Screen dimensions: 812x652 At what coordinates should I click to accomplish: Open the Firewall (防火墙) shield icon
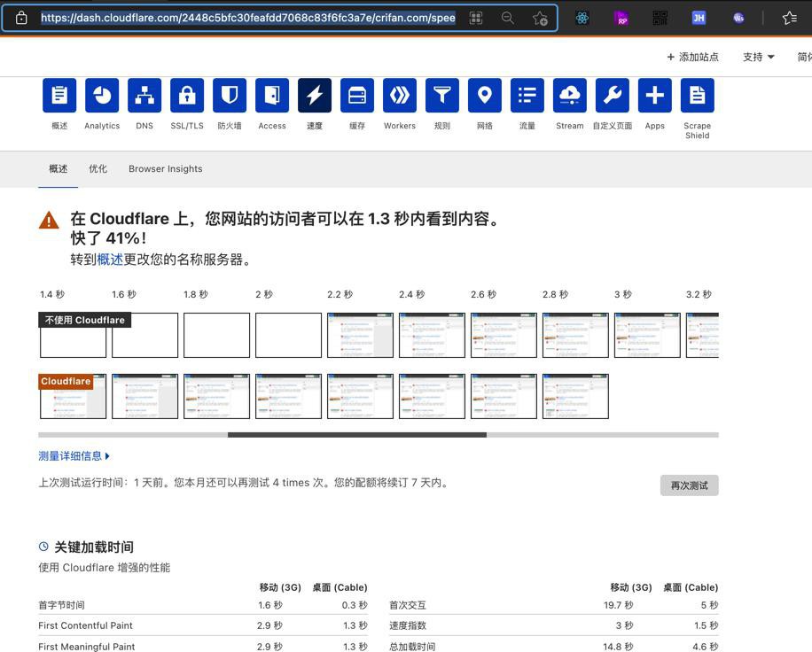[230, 95]
